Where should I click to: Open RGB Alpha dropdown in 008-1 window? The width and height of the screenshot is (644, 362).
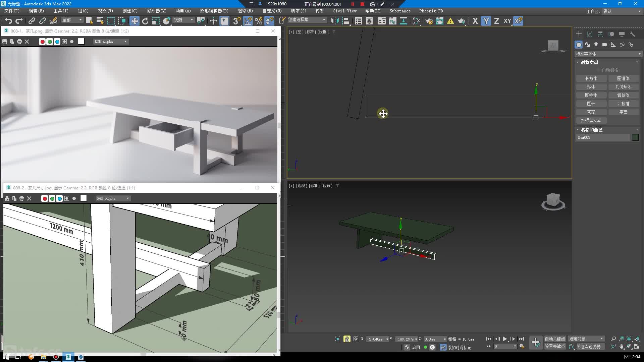111,42
